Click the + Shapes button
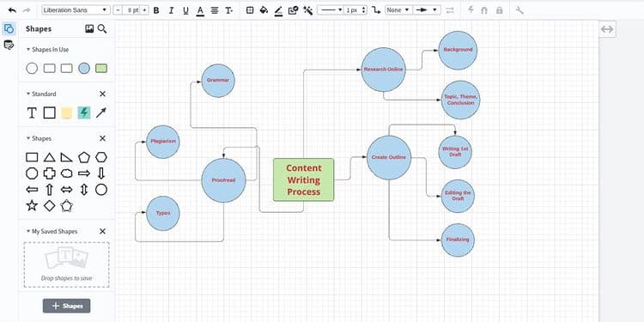 click(x=66, y=306)
